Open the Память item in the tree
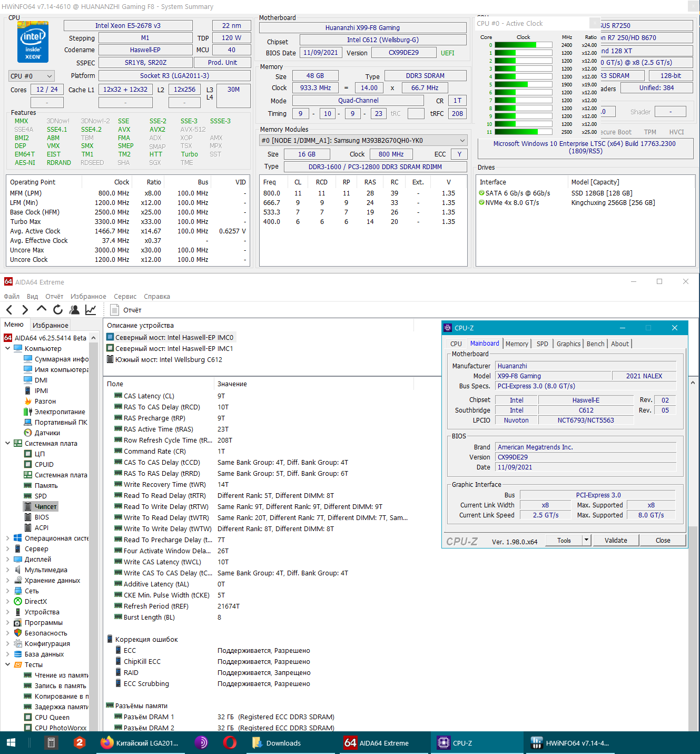Viewport: 700px width, 754px height. (x=41, y=485)
